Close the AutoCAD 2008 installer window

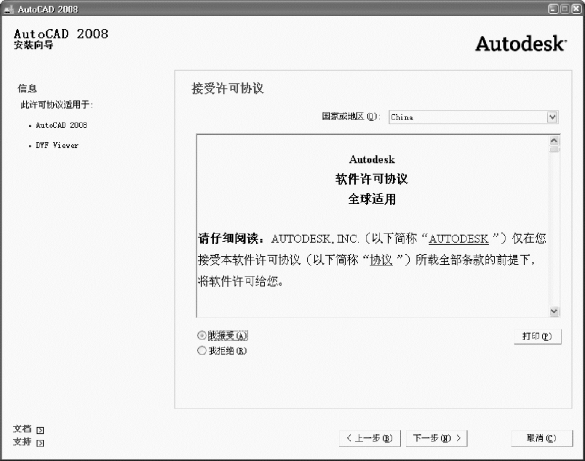pos(577,9)
